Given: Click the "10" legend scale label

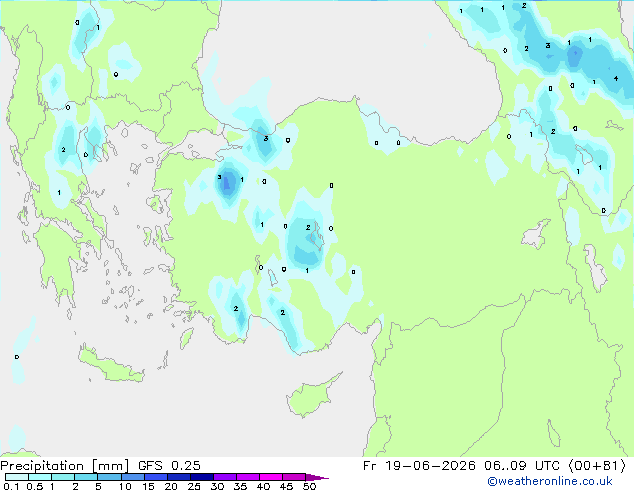Looking at the screenshot, I should click(x=125, y=486).
